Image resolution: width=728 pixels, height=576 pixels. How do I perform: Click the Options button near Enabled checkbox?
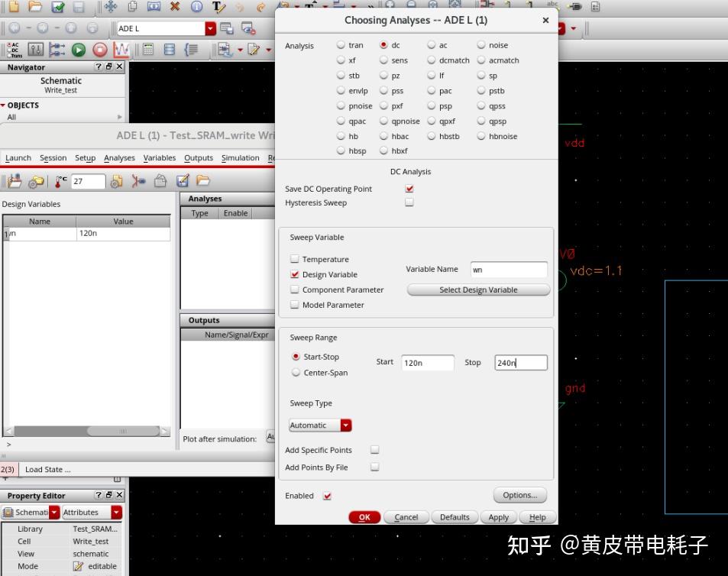pos(519,495)
